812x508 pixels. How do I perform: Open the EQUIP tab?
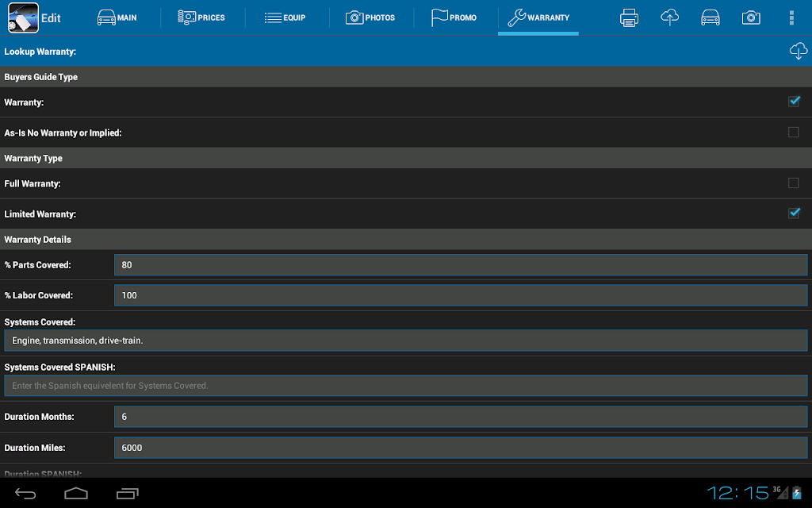(x=285, y=17)
